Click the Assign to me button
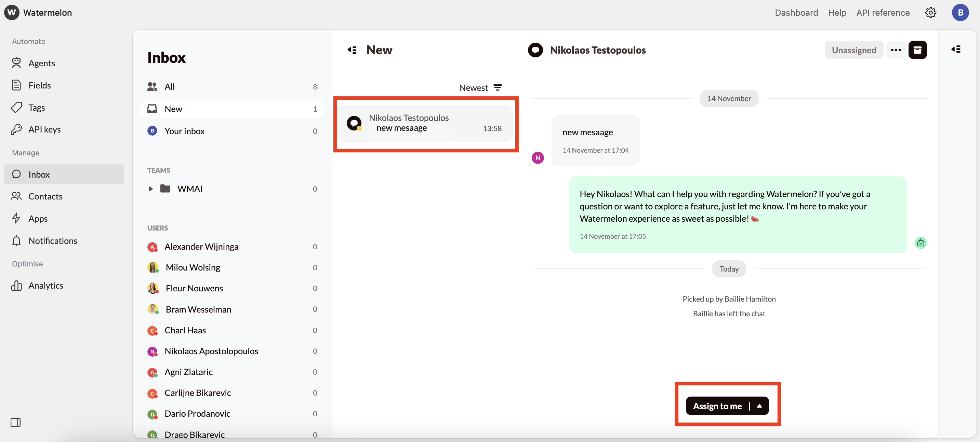980x442 pixels. click(717, 406)
